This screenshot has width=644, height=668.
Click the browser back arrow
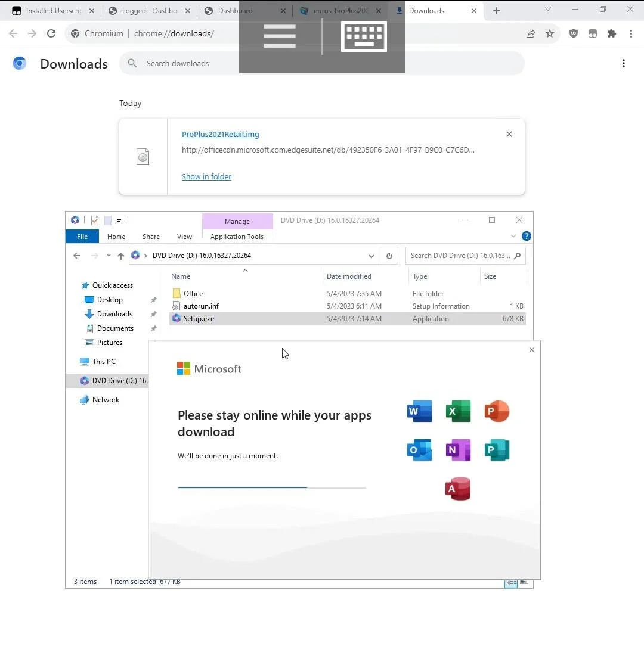[13, 33]
